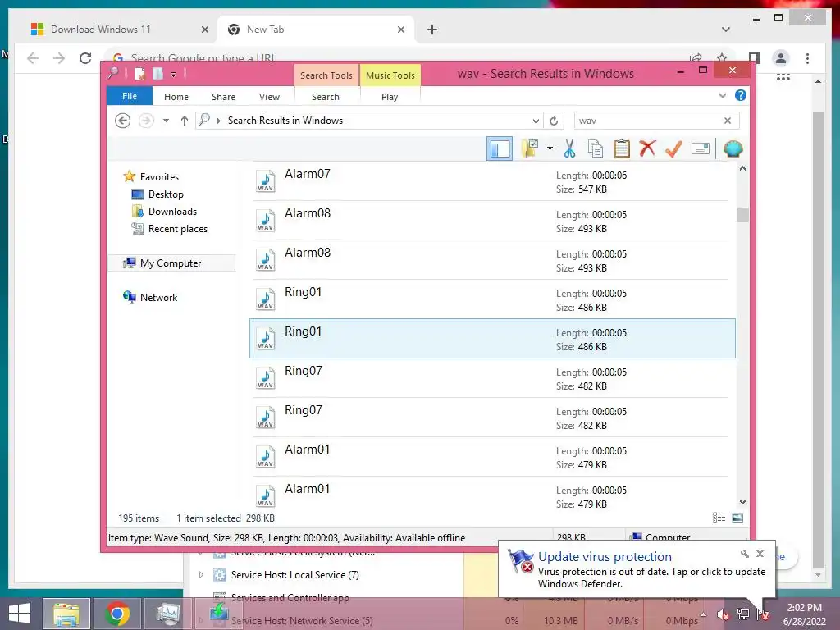The image size is (840, 630).
Task: Expand Service Host: Local Service in Task Manager
Action: point(201,575)
